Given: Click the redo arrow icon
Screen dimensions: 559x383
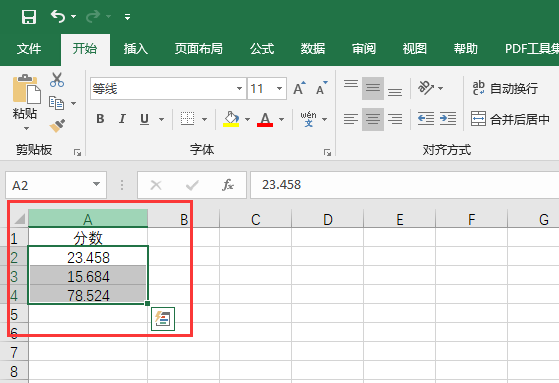Looking at the screenshot, I should (x=93, y=16).
